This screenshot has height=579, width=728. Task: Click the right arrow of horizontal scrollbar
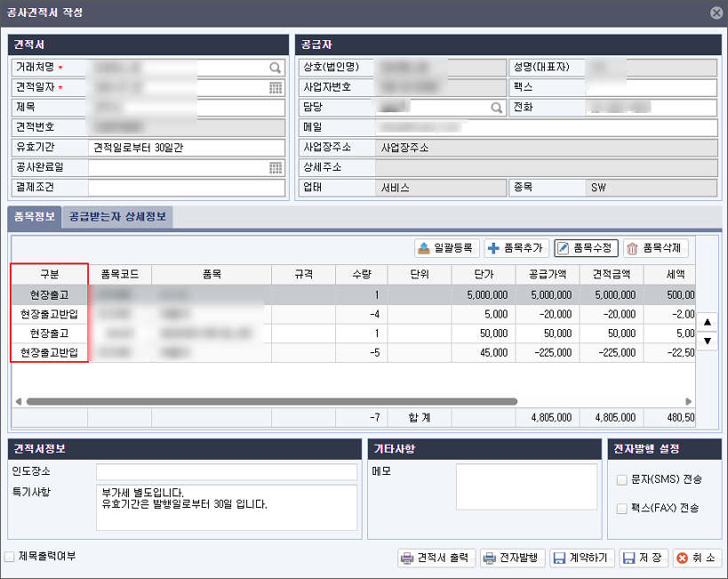689,401
